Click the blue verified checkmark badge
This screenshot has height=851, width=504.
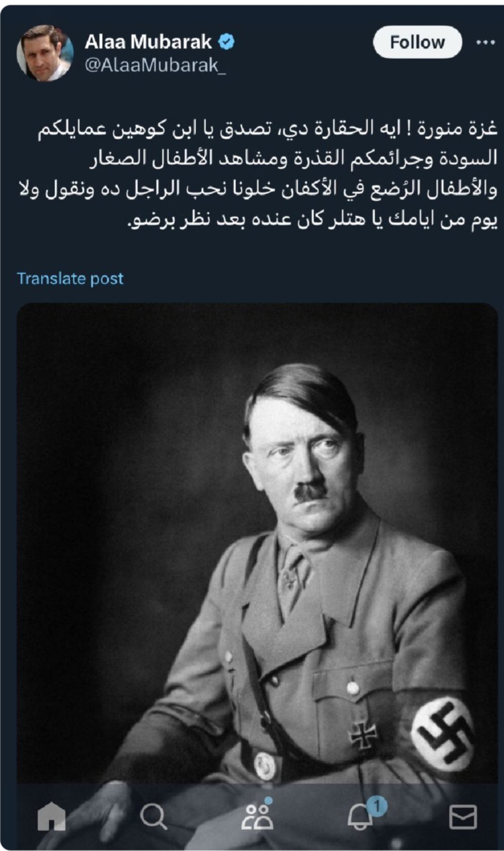226,42
